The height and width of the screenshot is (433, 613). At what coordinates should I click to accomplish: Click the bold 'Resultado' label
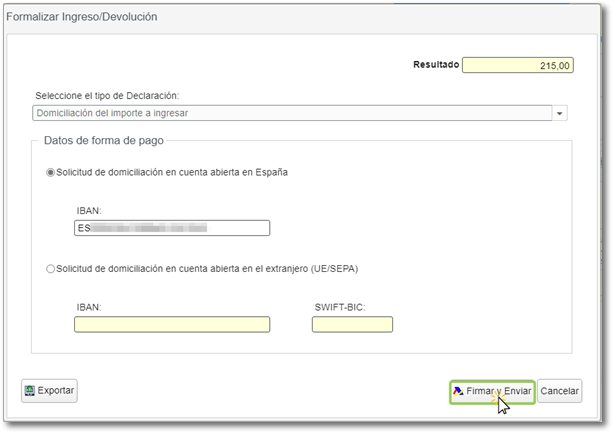[x=436, y=65]
